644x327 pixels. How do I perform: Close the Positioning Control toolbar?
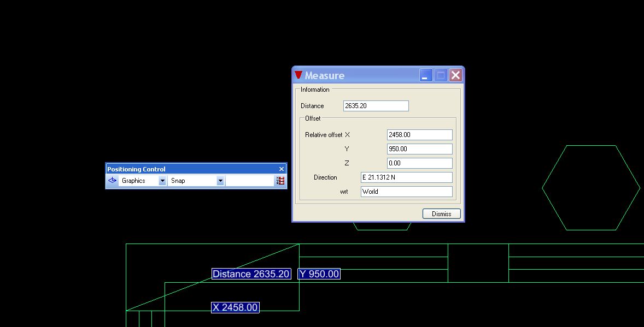(x=282, y=169)
